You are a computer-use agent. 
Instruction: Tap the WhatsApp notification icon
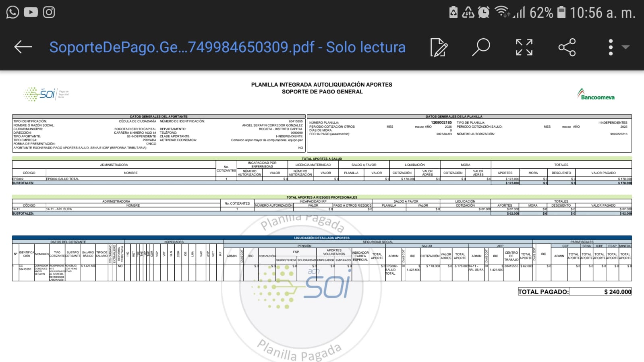(12, 12)
